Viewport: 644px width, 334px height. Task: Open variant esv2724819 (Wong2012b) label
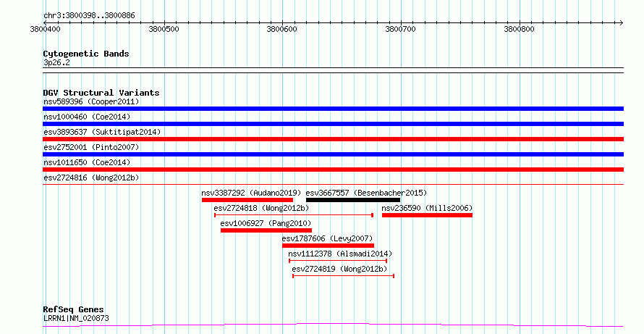click(x=339, y=269)
